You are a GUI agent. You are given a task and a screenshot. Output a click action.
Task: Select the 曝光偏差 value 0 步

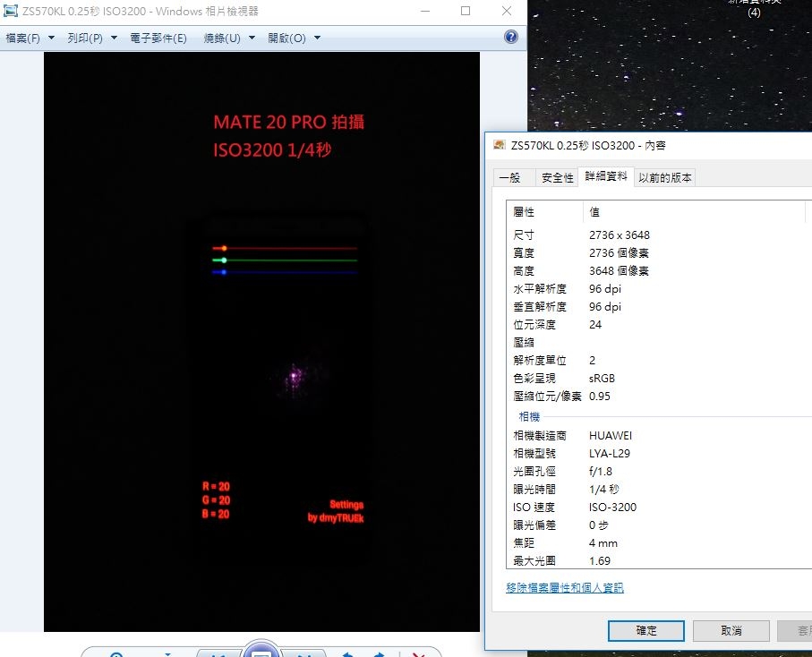pyautogui.click(x=599, y=525)
